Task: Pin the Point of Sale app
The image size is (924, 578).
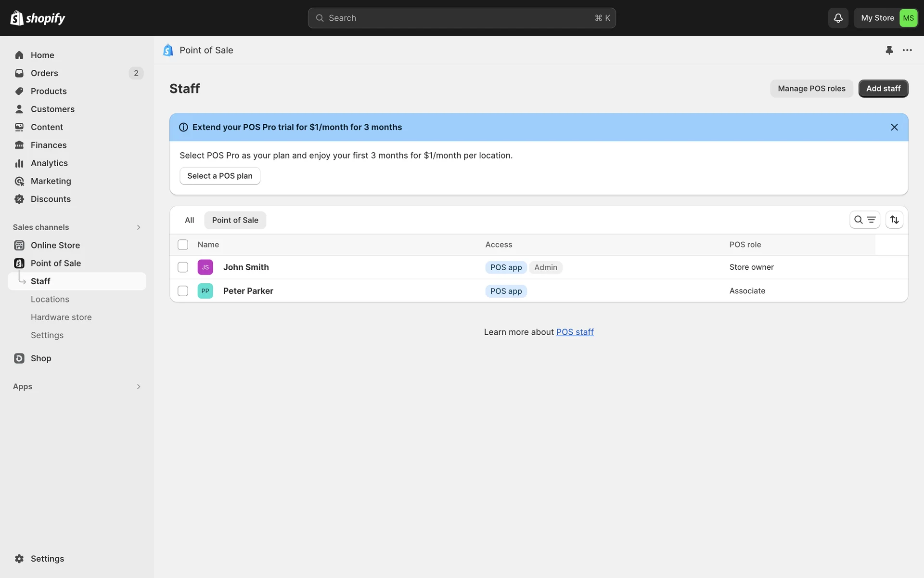Action: pyautogui.click(x=889, y=50)
